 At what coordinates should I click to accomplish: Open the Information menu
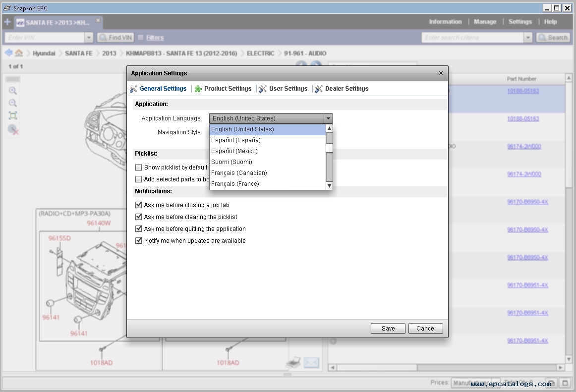point(445,22)
